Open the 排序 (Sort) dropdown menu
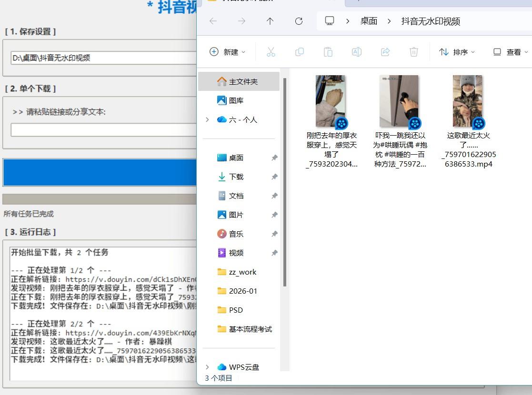The height and width of the screenshot is (395, 532). (x=457, y=52)
